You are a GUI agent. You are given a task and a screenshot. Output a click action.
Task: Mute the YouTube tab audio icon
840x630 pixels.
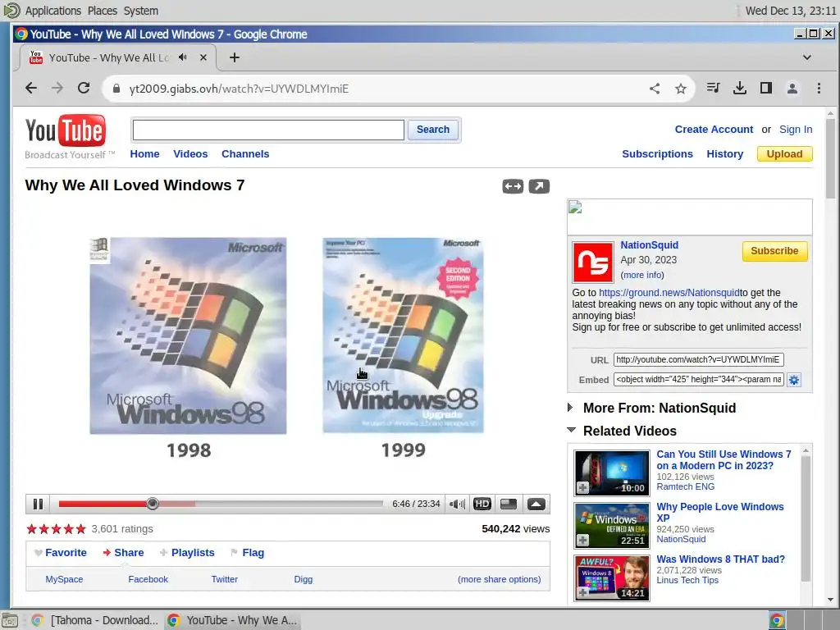point(183,57)
